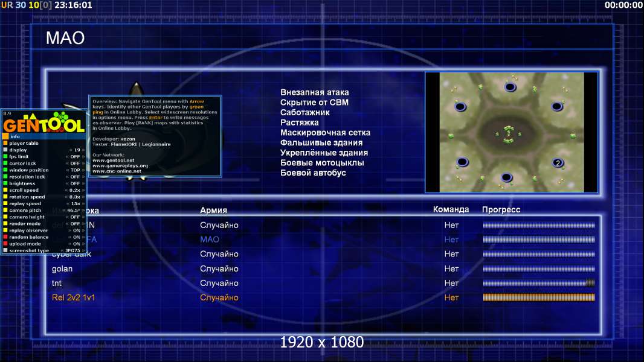The height and width of the screenshot is (362, 644).
Task: Toggle the resolution lock OFF value
Action: point(75,177)
